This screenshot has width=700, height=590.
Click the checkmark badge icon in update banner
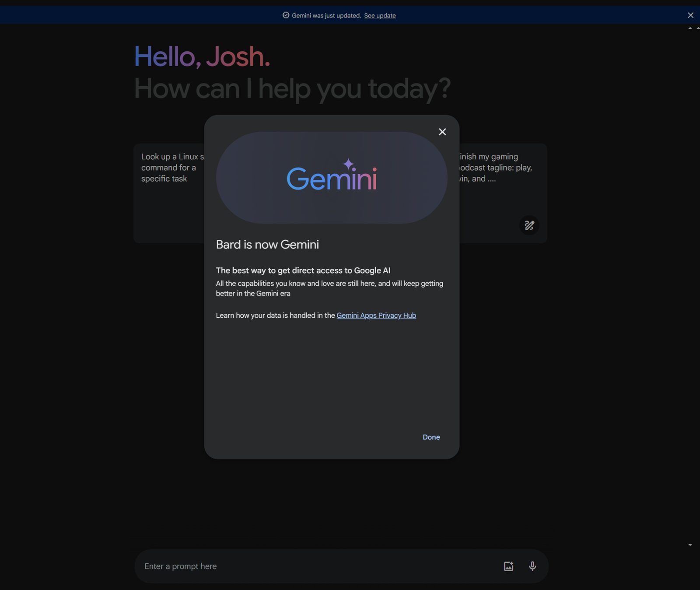coord(286,15)
